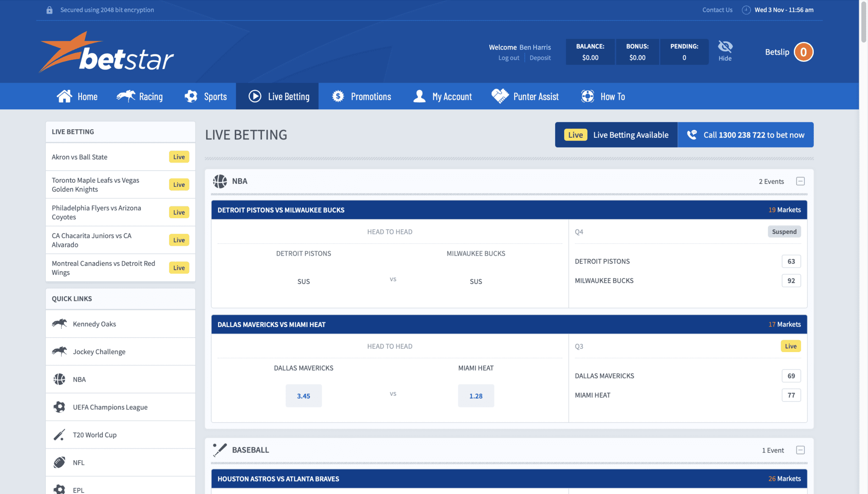868x494 pixels.
Task: Click the phone icon in call banner
Action: [692, 135]
